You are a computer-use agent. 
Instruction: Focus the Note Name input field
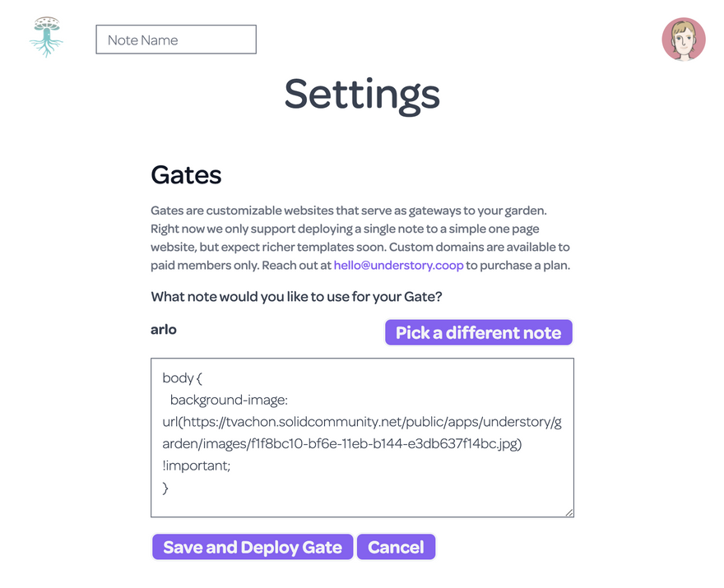point(176,39)
